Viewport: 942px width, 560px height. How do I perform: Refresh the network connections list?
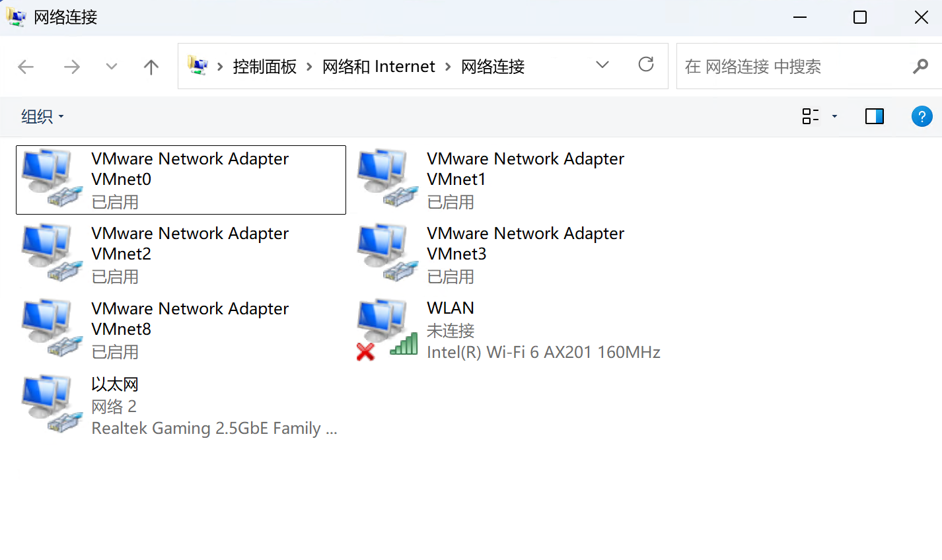coord(646,65)
